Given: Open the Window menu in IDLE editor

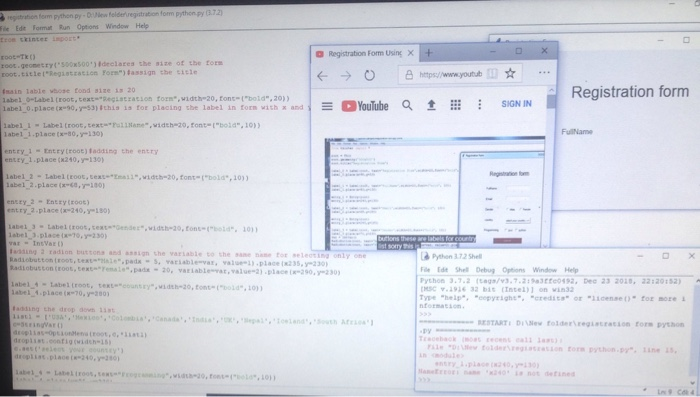Looking at the screenshot, I should [x=117, y=26].
